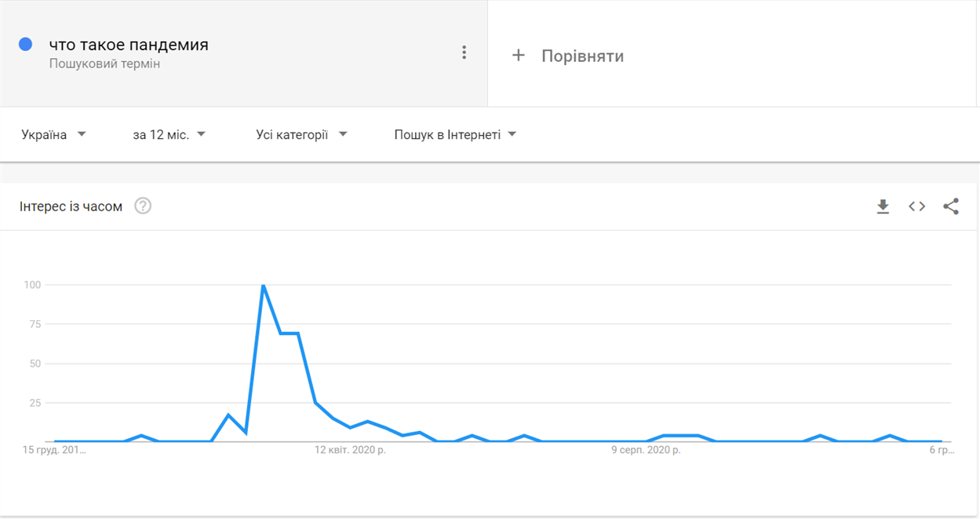Expand the Україна region dropdown
This screenshot has height=519, width=980.
point(54,135)
